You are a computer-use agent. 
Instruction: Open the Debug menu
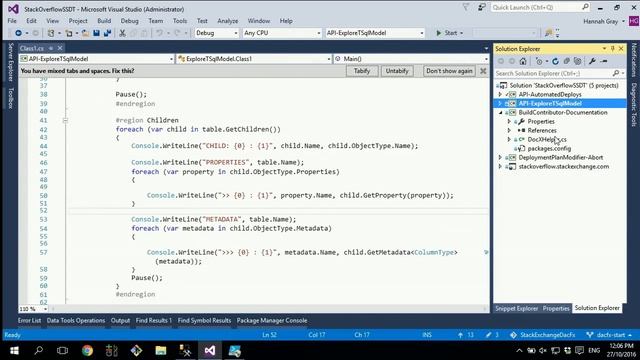point(129,21)
